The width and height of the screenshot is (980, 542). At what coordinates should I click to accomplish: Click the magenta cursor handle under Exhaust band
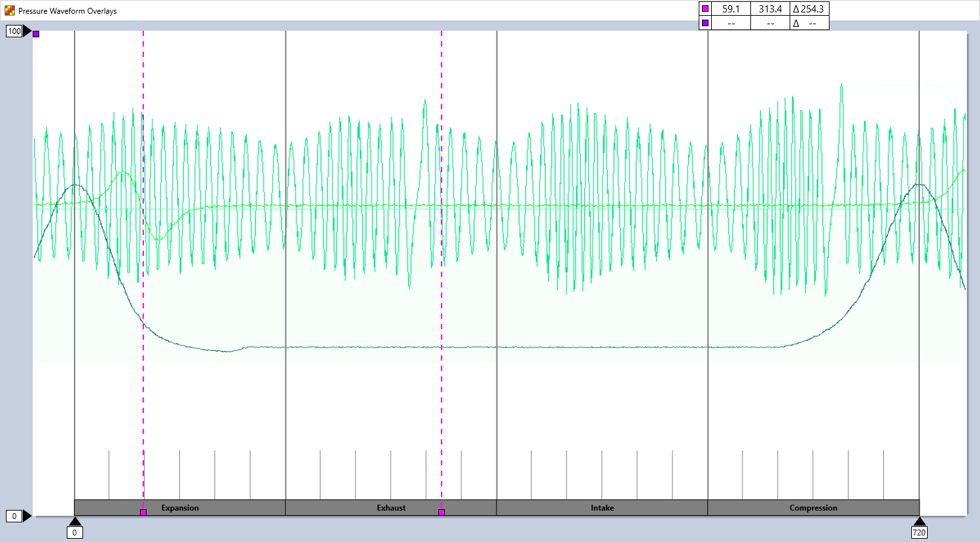tap(442, 513)
